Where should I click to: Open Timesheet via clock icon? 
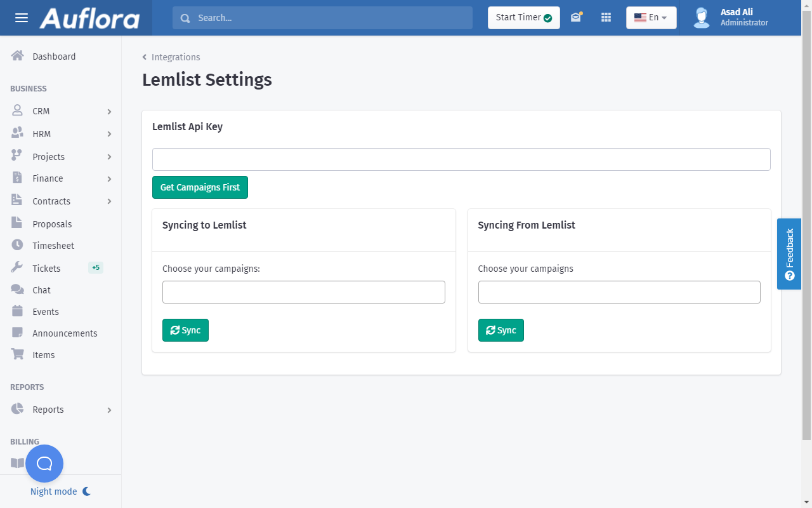pyautogui.click(x=18, y=245)
